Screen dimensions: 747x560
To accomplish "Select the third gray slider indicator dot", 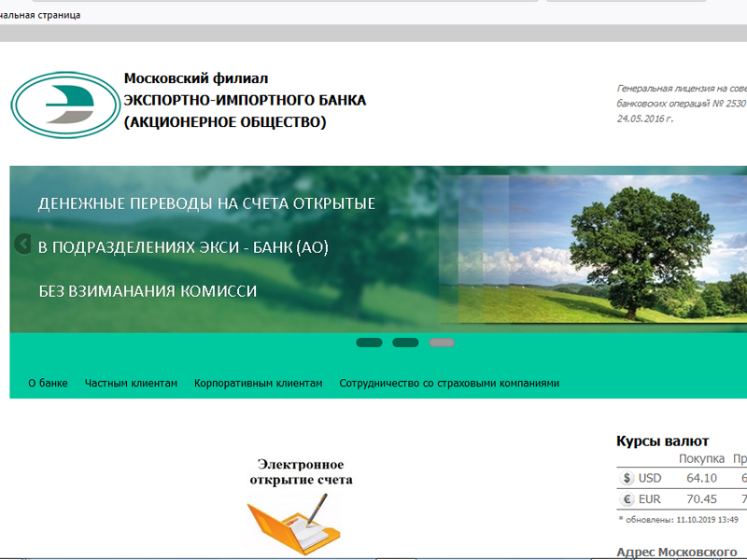I will [442, 343].
